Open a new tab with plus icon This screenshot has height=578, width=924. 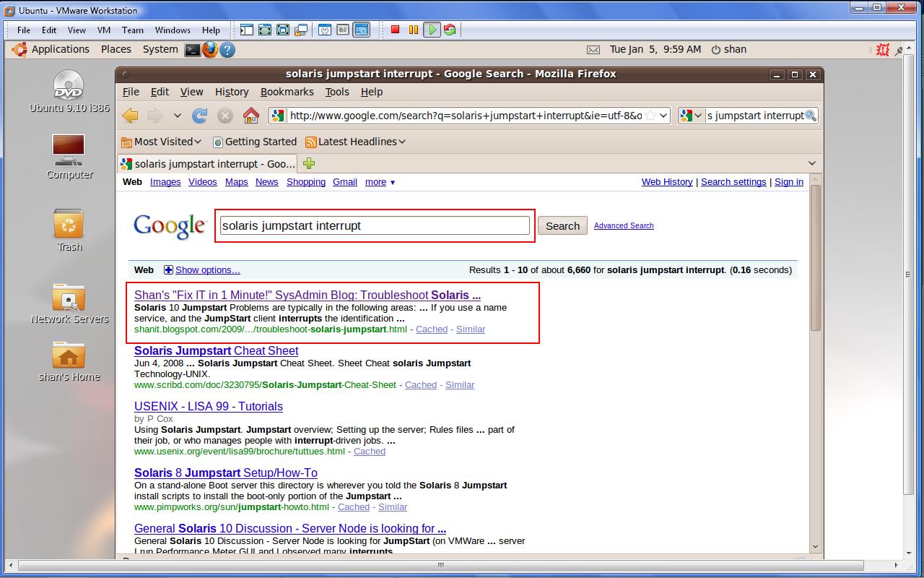309,163
